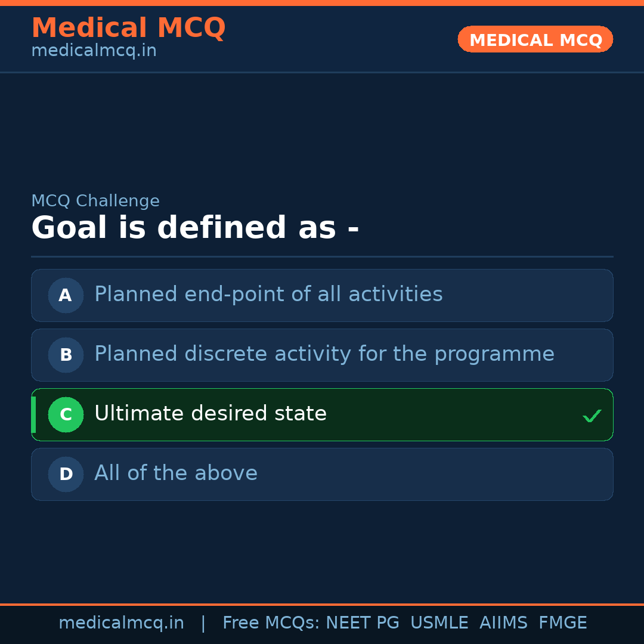The height and width of the screenshot is (644, 644).
Task: Click the green accent bar beside option C
Action: 33,414
